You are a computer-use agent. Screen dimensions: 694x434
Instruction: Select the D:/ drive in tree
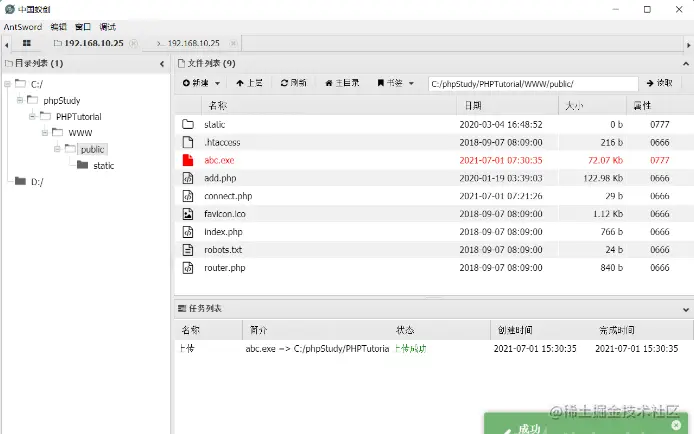[37, 182]
